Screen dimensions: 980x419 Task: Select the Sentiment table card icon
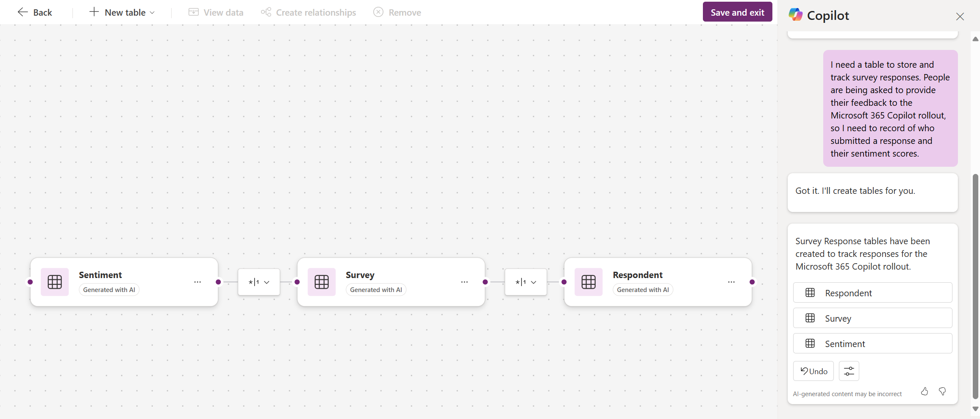[55, 282]
